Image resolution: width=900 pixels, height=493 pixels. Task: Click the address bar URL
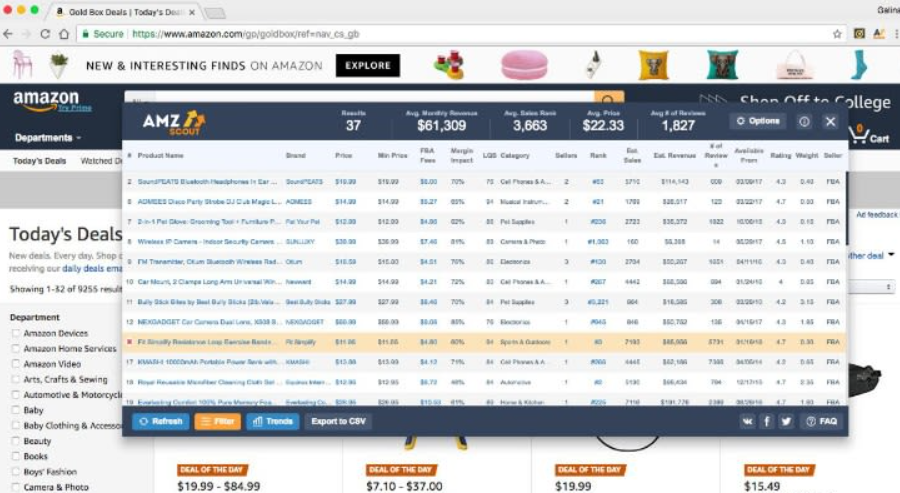pyautogui.click(x=246, y=34)
